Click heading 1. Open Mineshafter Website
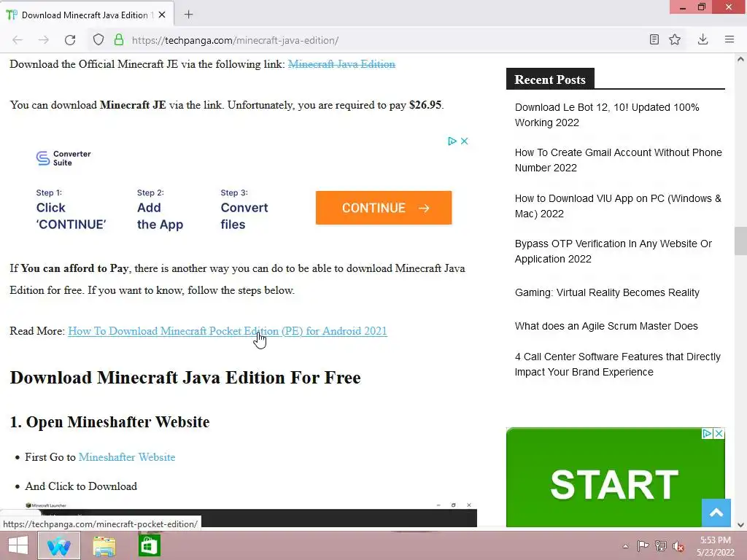Screen dimensions: 747x560 (x=109, y=422)
